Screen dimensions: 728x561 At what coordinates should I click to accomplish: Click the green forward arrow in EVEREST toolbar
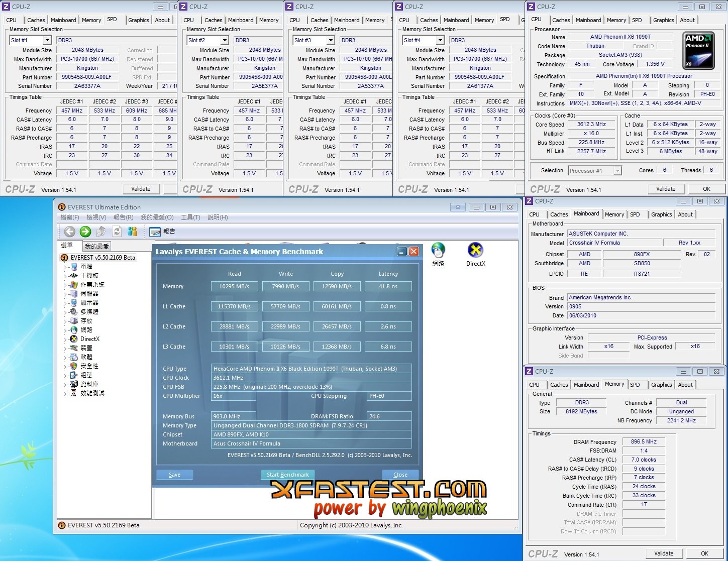(x=85, y=231)
